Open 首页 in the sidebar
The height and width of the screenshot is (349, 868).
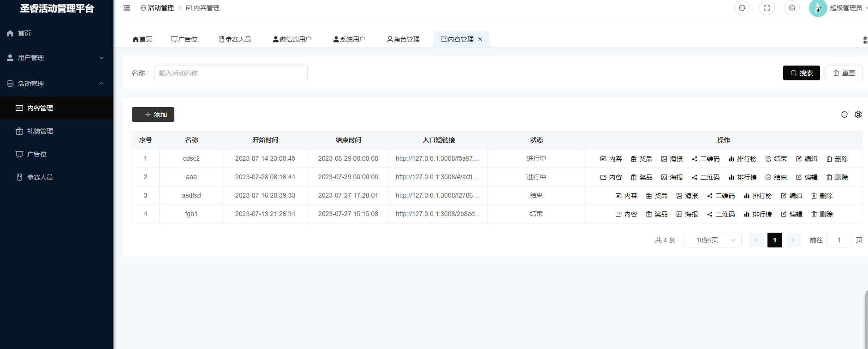click(x=57, y=33)
